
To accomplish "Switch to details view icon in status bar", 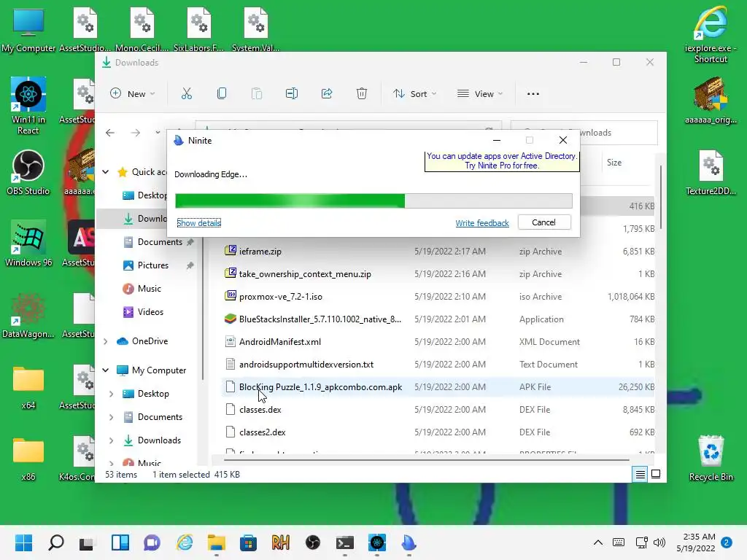I will (640, 474).
